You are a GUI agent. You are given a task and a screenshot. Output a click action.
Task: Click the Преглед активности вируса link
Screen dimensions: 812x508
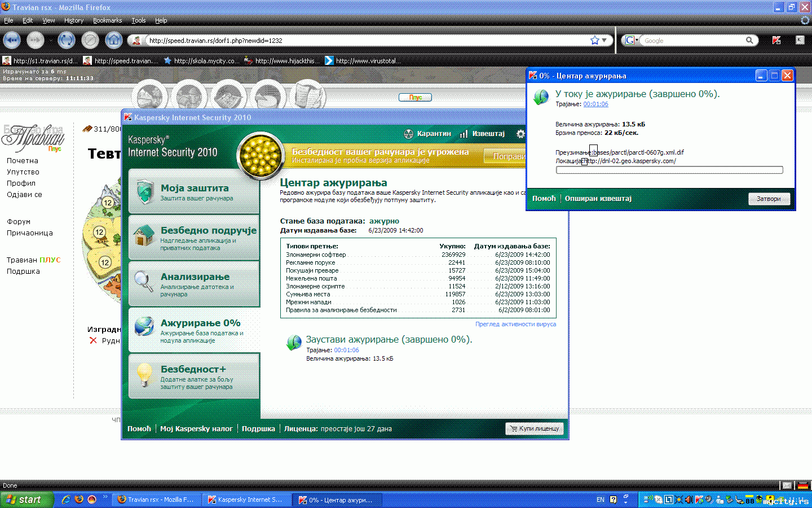pos(515,324)
